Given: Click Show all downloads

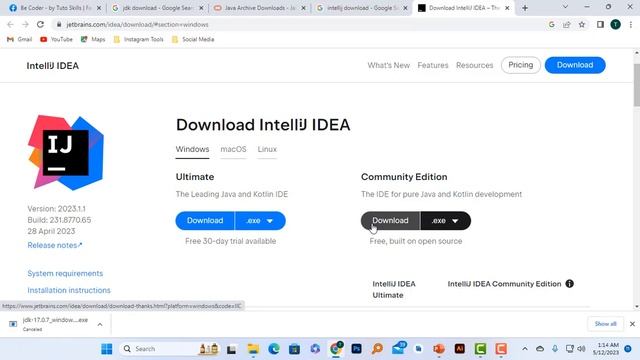Looking at the screenshot, I should pos(605,324).
